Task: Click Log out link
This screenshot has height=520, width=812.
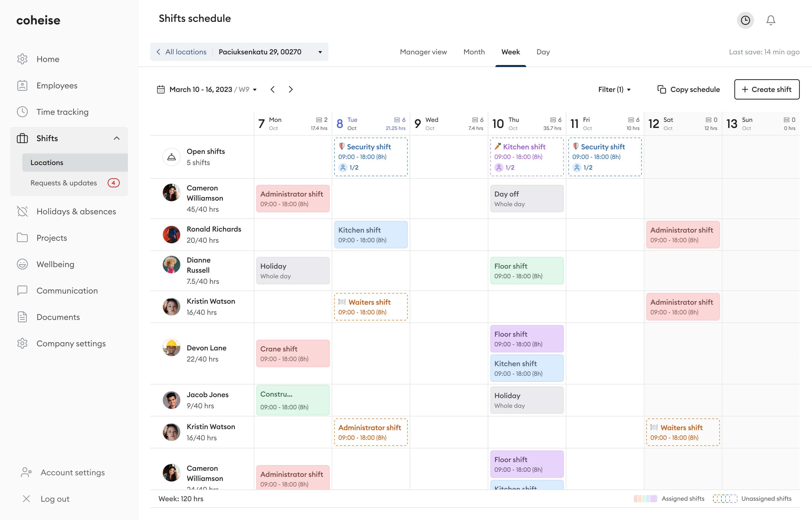Action: tap(55, 499)
